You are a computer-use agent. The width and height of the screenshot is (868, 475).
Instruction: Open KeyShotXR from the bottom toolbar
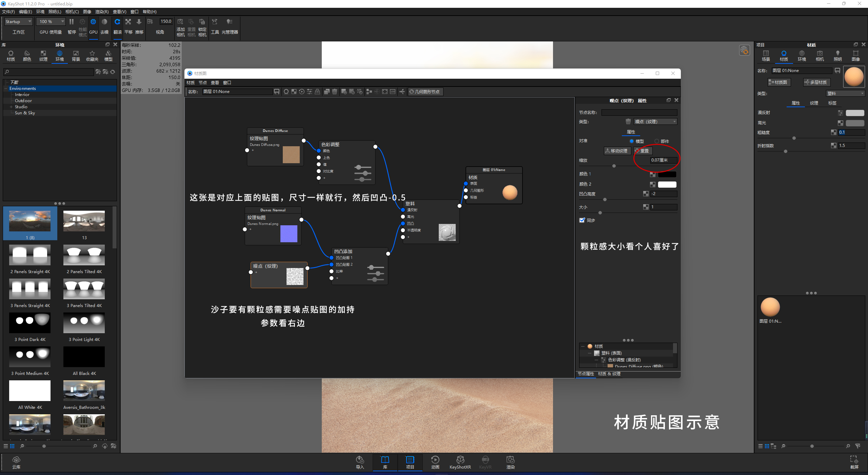point(460,460)
